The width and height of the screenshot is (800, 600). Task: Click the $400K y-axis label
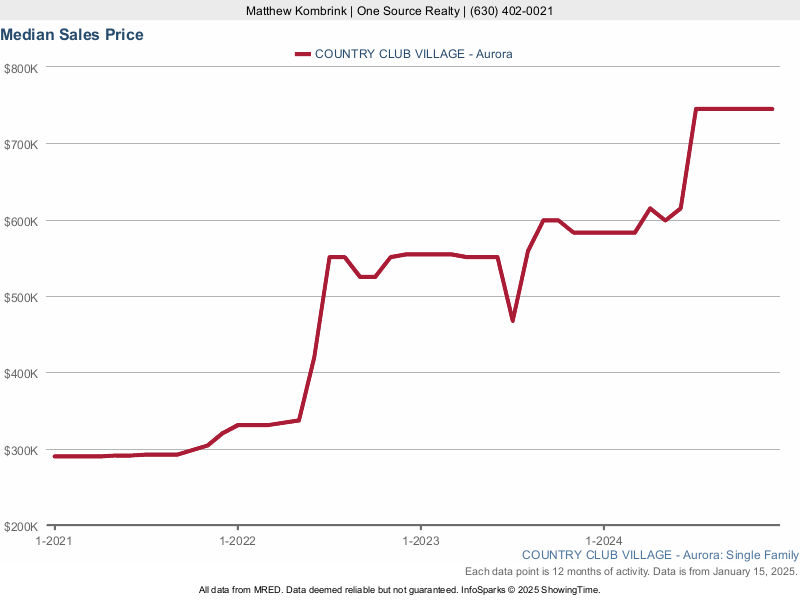[21, 374]
